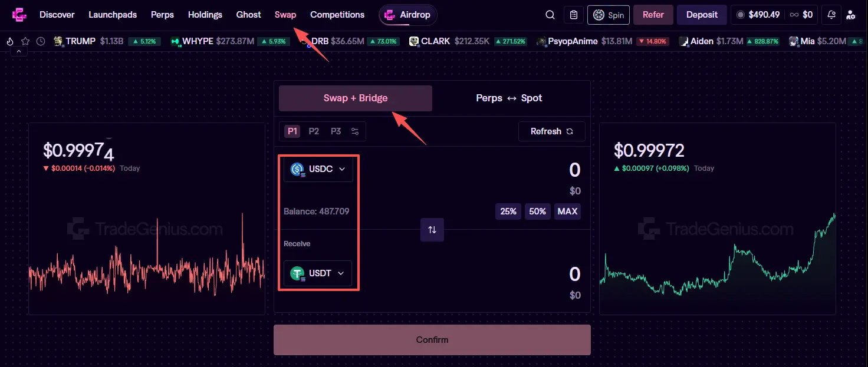Swap token direction arrows button
Screen dimensions: 868x367
432,230
